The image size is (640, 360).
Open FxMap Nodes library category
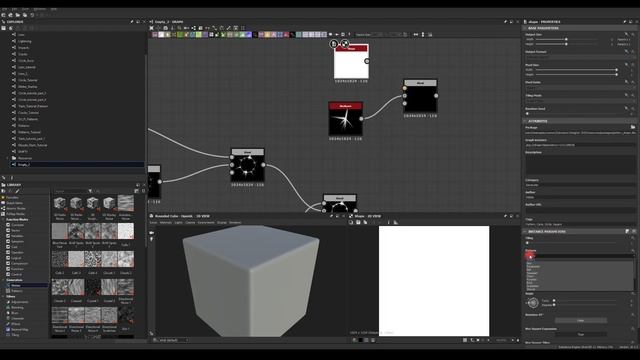16,214
